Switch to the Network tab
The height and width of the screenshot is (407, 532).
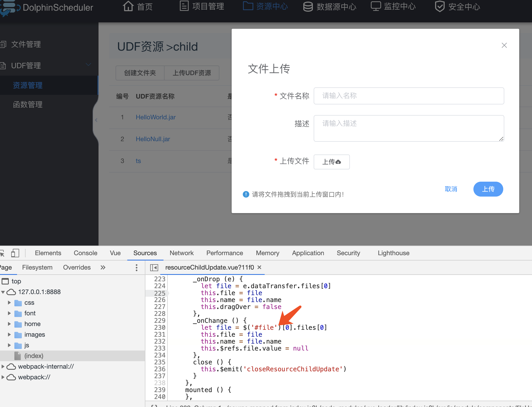[181, 253]
